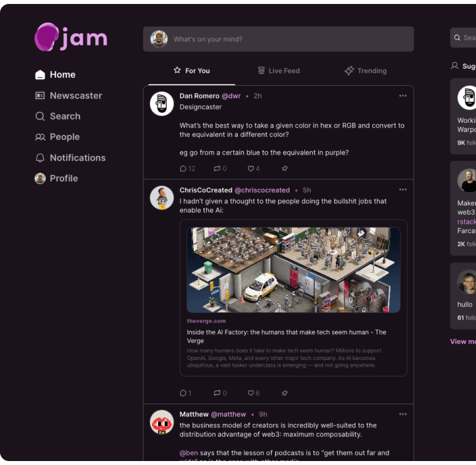Like Dan Romero's post (4 likes)
The image size is (476, 465).
(x=253, y=168)
